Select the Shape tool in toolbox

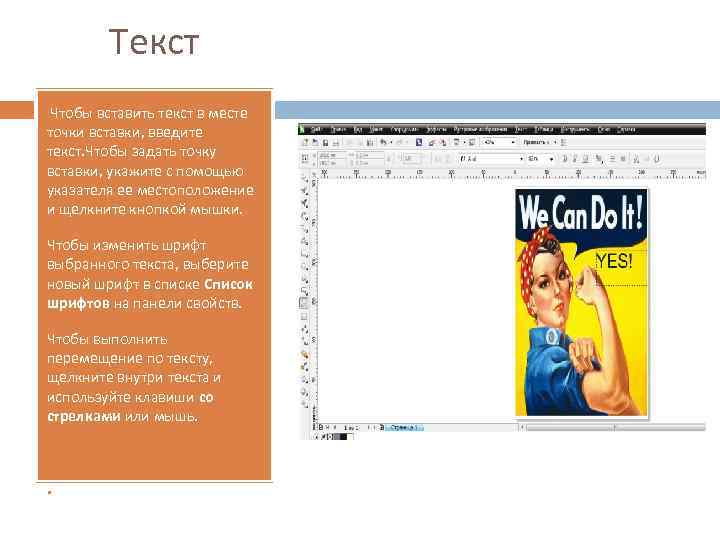[x=304, y=191]
